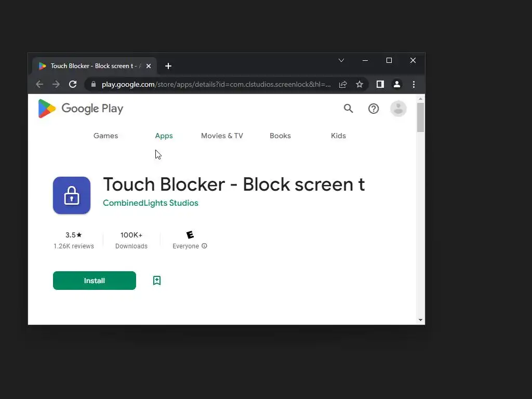The image size is (532, 399).
Task: Click the 3.5 star rating
Action: (x=74, y=235)
